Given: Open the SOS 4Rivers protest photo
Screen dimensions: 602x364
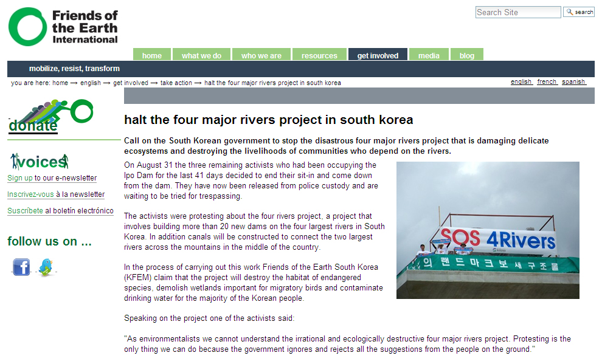Looking at the screenshot, I should coord(488,230).
